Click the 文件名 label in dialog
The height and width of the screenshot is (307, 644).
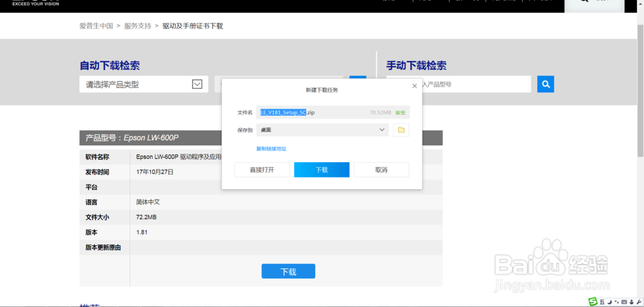point(245,113)
